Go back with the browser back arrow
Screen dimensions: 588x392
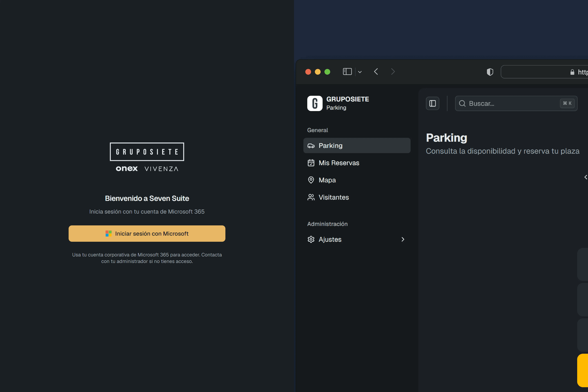[x=376, y=72]
